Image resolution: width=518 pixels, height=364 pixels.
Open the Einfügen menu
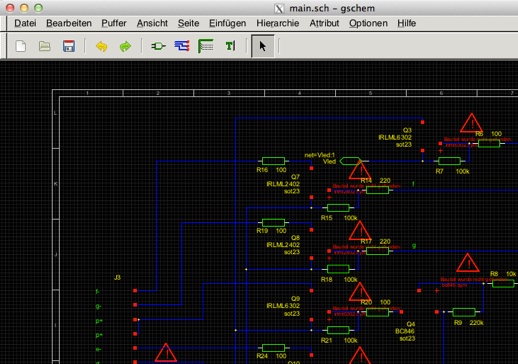pos(228,23)
